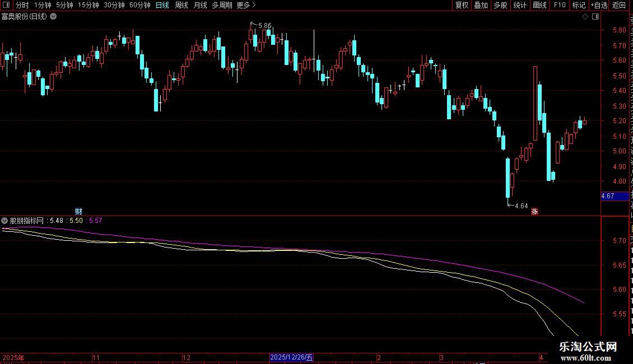Click the month 12 label on time axis
This screenshot has width=633, height=364.
pos(187,357)
